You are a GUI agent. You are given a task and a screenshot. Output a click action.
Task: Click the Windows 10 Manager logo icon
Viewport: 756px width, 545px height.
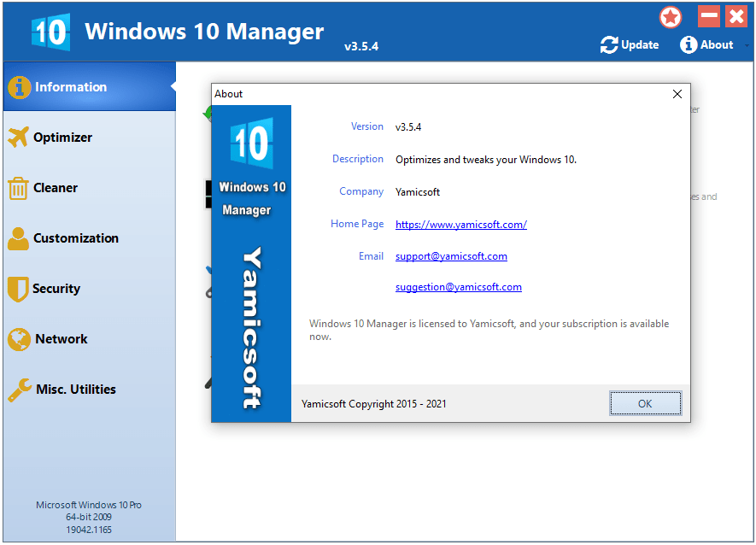[50, 32]
